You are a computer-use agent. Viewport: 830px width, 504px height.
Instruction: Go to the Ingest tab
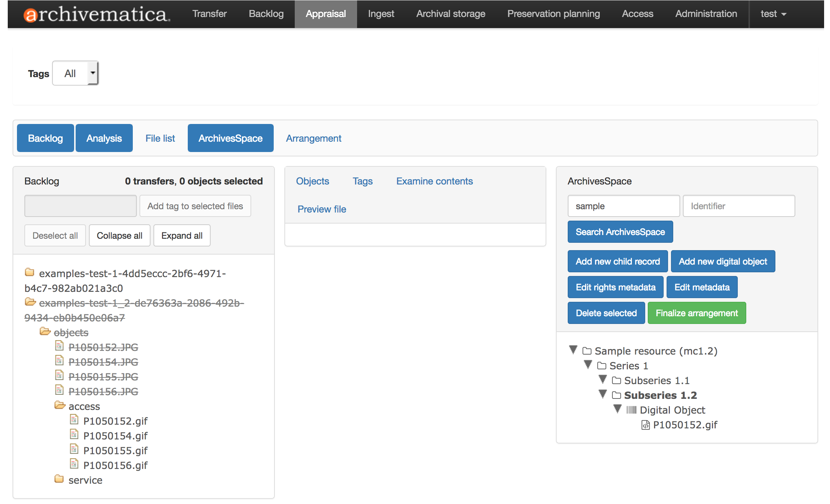pos(381,14)
